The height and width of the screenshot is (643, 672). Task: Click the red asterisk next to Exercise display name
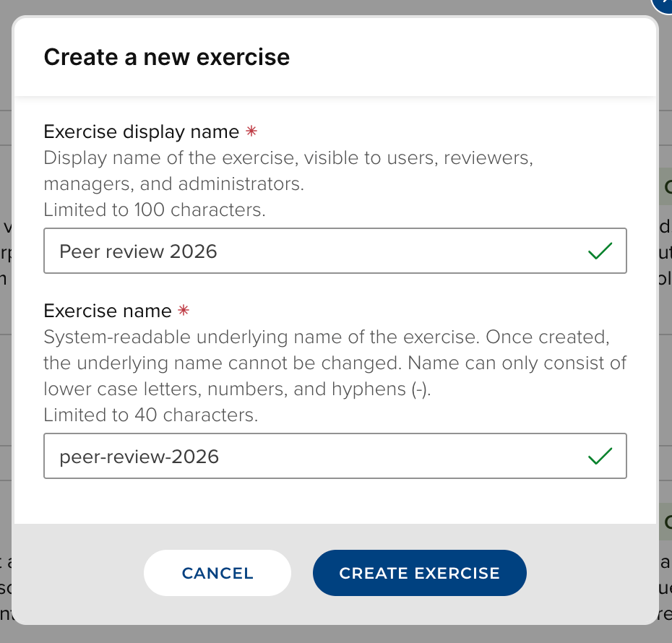251,132
